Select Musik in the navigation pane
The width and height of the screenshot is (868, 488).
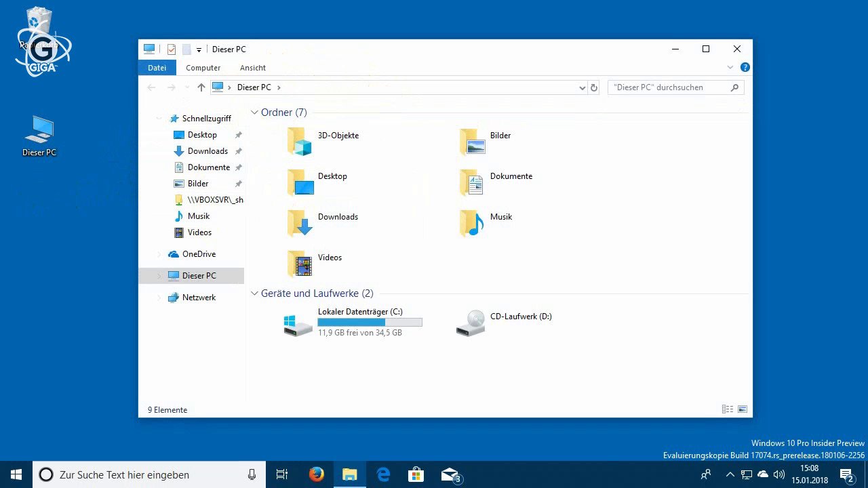199,216
